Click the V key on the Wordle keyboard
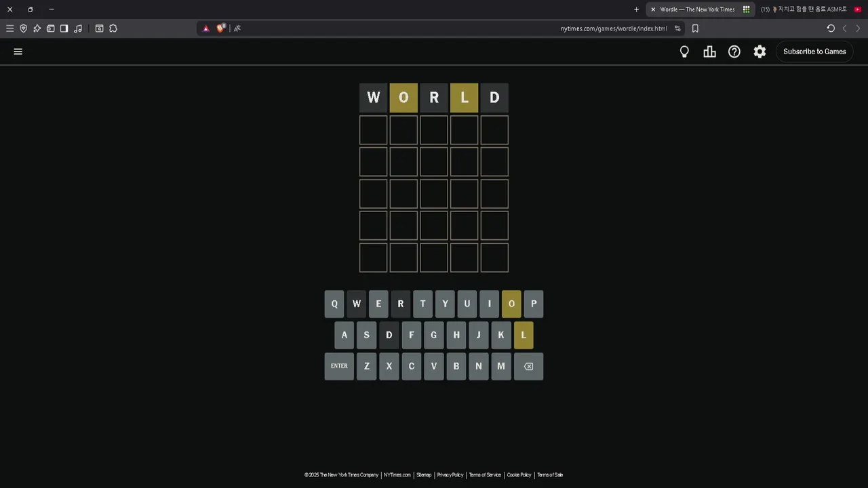The height and width of the screenshot is (488, 868). 434,366
